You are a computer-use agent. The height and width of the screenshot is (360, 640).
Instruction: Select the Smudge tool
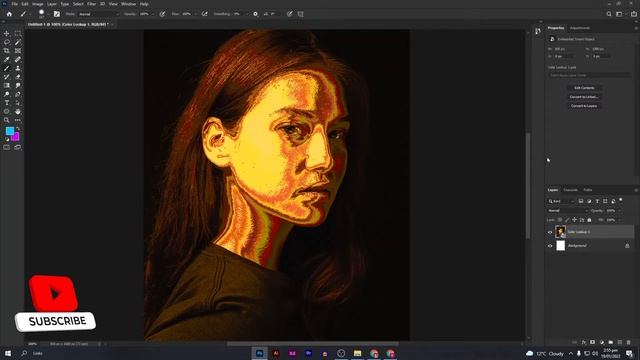click(18, 85)
